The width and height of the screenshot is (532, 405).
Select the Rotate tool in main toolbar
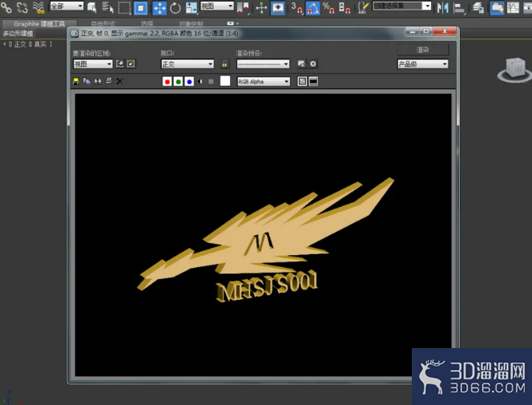[x=175, y=8]
